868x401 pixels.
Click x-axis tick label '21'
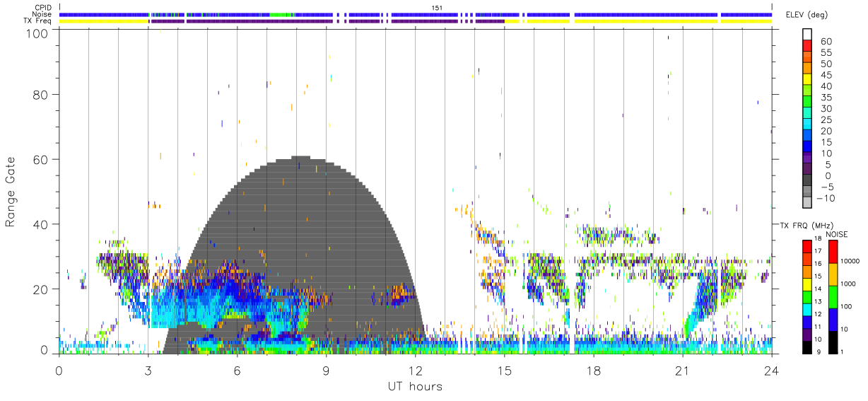tap(682, 369)
